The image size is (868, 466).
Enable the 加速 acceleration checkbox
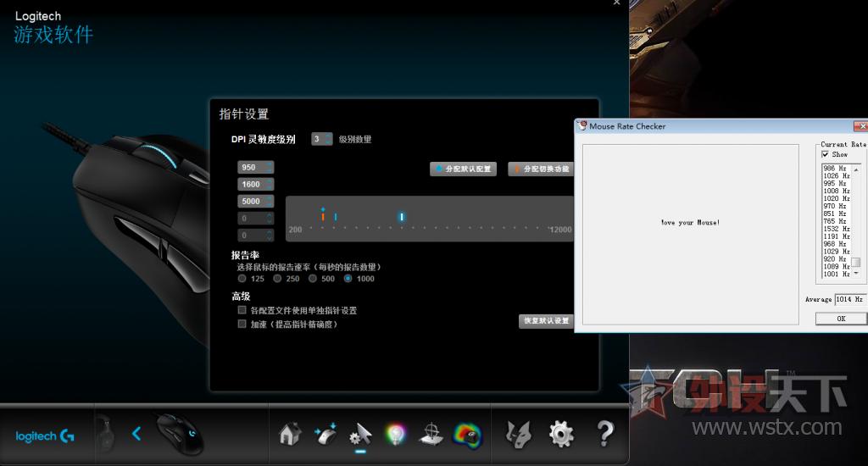coord(242,324)
